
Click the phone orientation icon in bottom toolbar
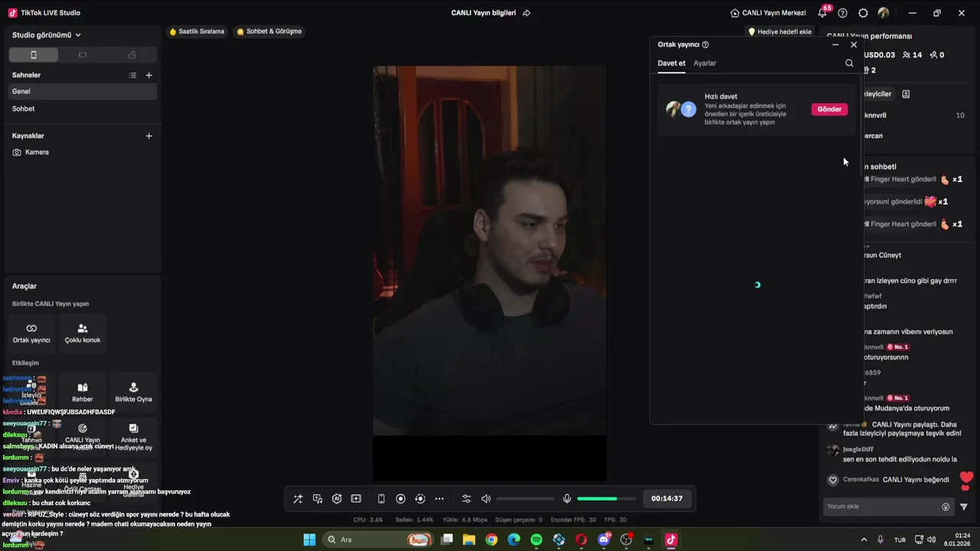point(381,499)
